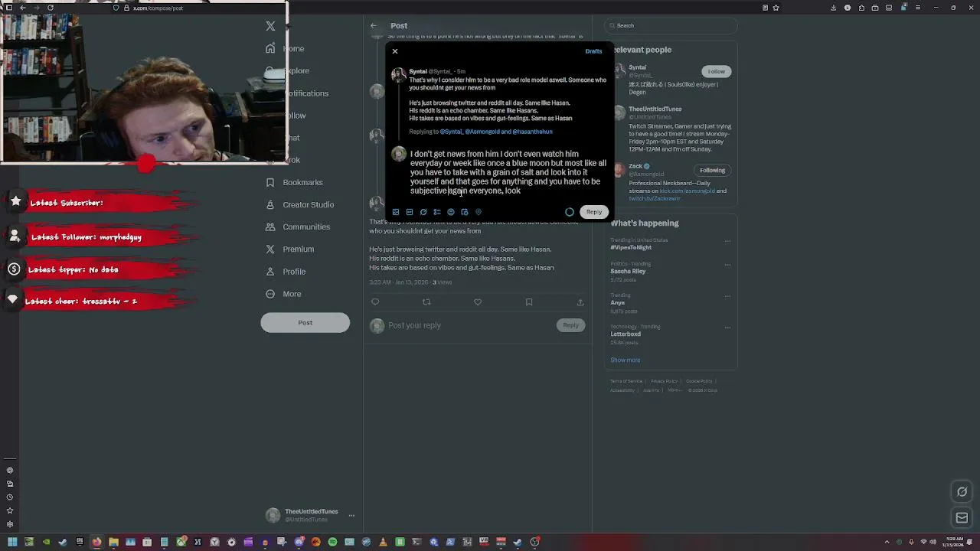Reply icon under the main post
This screenshot has width=980, height=551.
375,302
